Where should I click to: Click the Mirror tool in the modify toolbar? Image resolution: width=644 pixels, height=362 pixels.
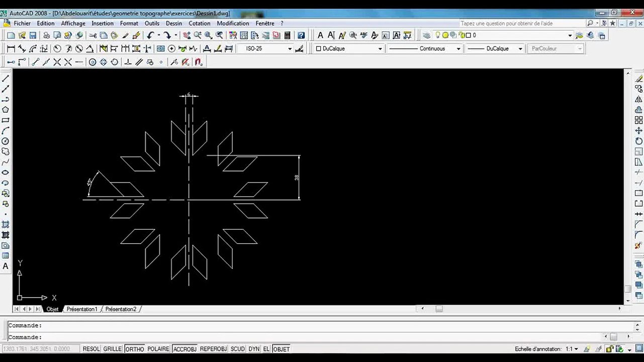[x=639, y=99]
